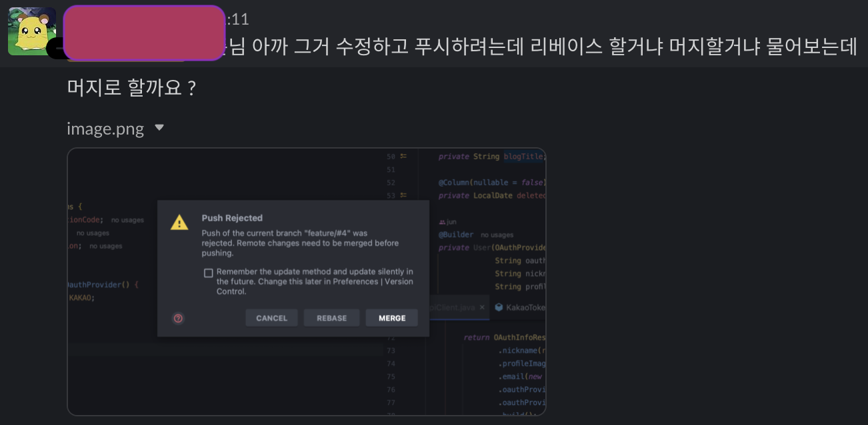
Task: Click the 'return OAuthInfoRes' code line
Action: click(x=505, y=338)
